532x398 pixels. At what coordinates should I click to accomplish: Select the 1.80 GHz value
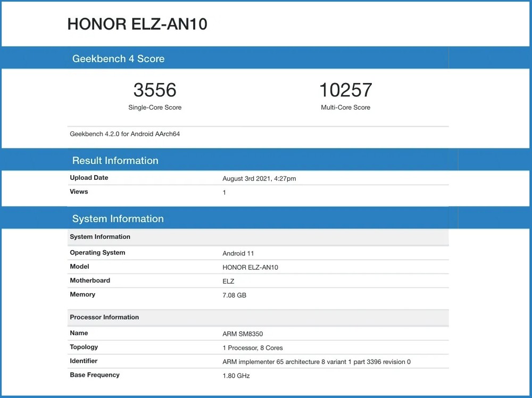tap(236, 376)
